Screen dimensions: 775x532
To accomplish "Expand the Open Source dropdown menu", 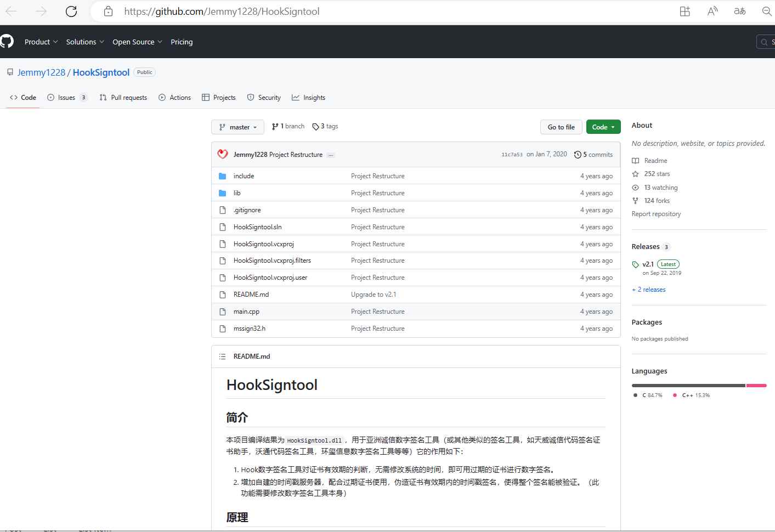I will pyautogui.click(x=137, y=42).
